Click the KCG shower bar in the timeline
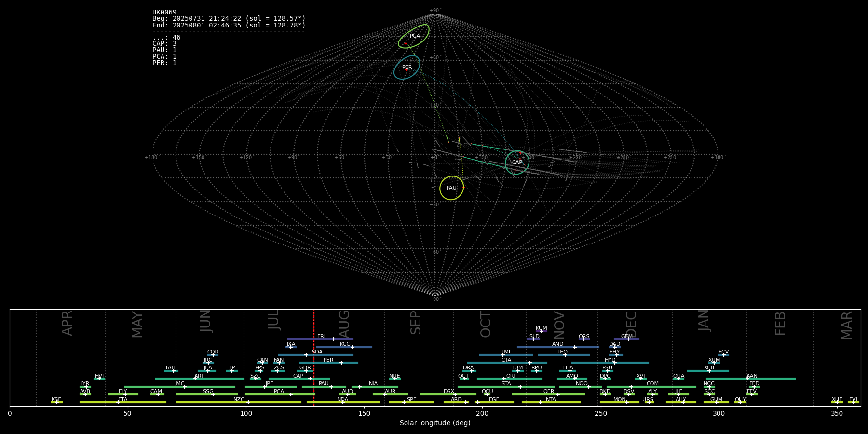 click(x=344, y=347)
